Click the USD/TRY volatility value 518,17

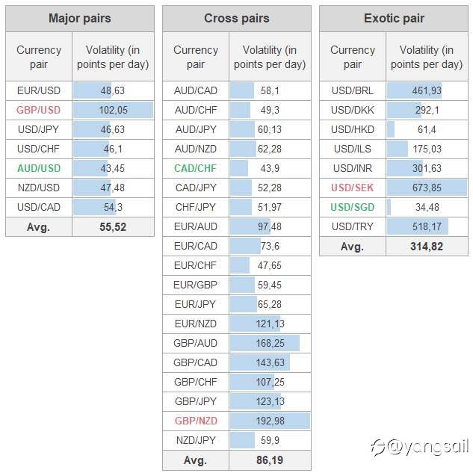tap(427, 226)
